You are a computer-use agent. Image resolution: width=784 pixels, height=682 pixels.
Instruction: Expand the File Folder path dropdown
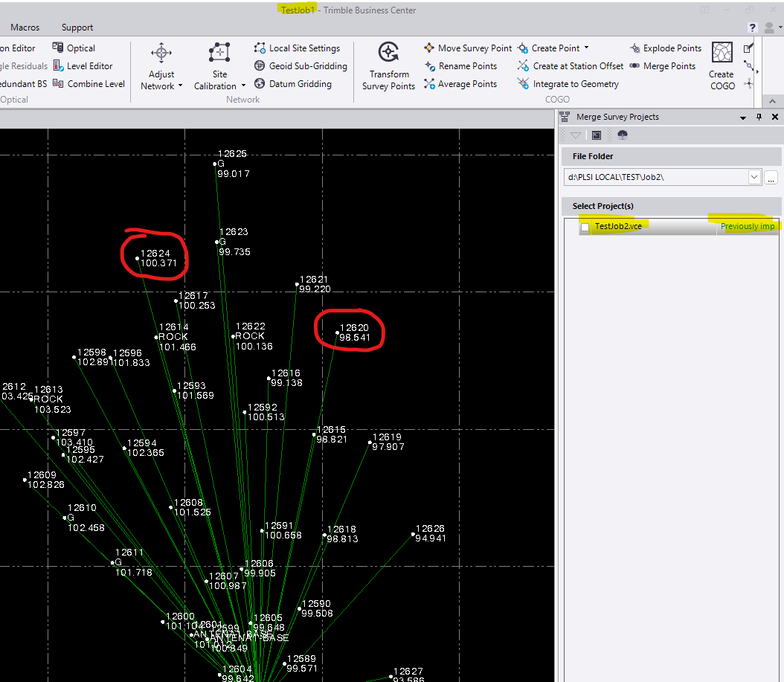[x=754, y=177]
